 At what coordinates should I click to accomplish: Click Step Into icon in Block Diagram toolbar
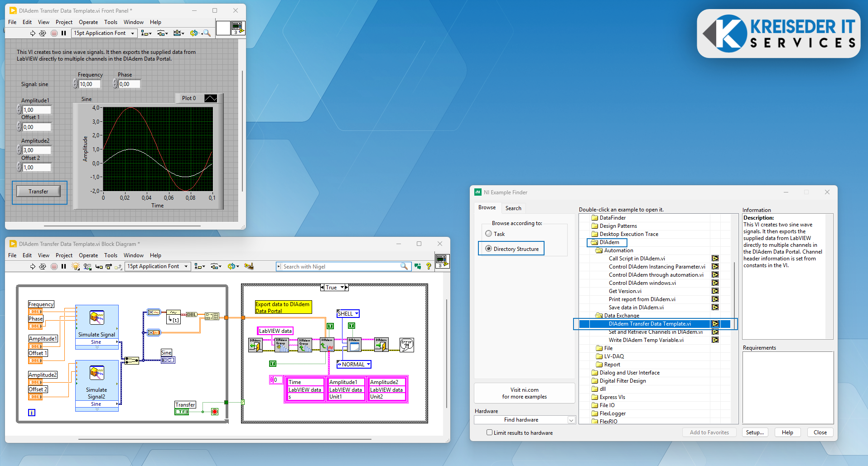point(98,266)
